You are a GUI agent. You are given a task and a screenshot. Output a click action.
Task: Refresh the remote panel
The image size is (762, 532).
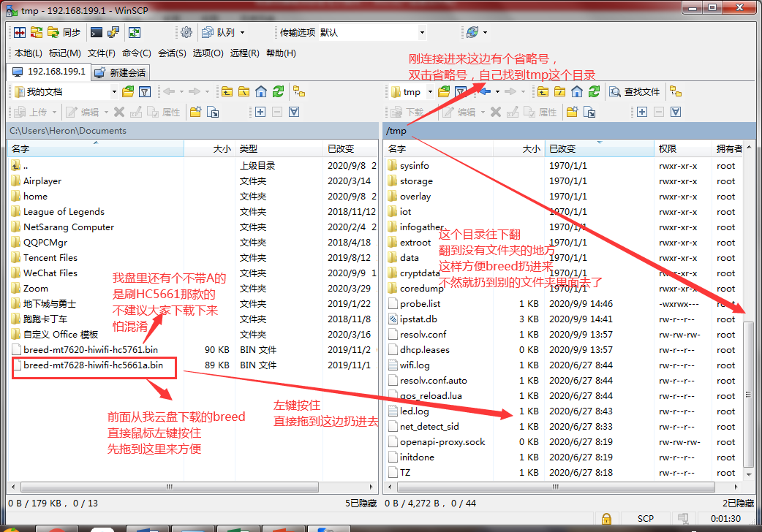coord(594,91)
